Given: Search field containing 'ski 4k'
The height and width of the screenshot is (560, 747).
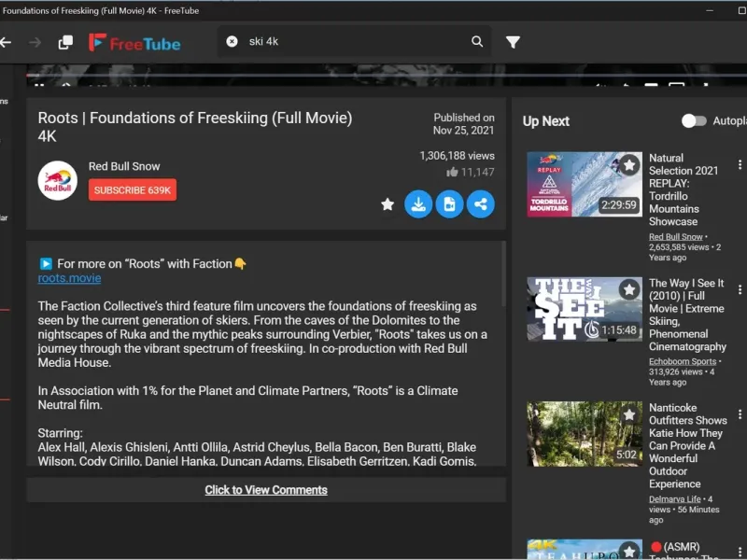Looking at the screenshot, I should [x=354, y=41].
